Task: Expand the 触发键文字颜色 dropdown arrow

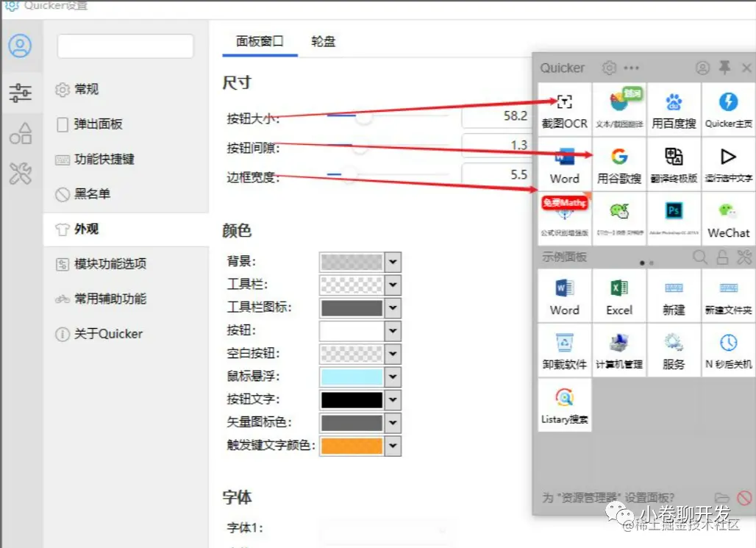Action: 393,446
